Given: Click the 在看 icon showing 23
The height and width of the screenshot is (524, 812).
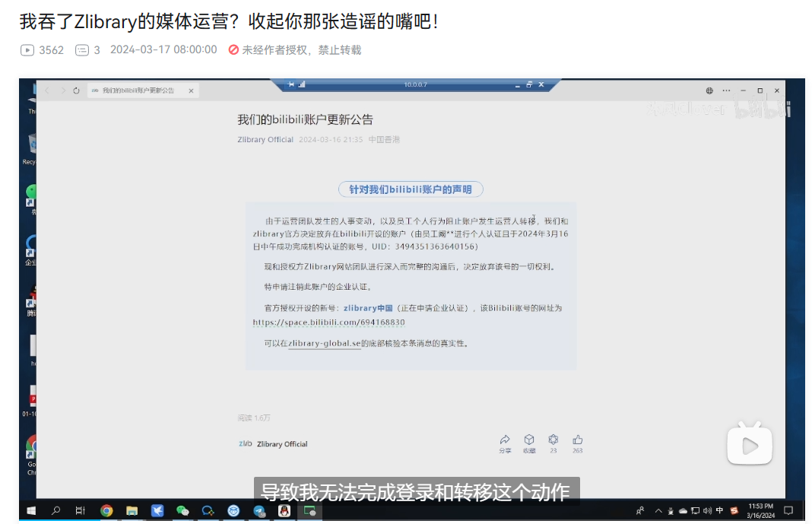Looking at the screenshot, I should (x=553, y=443).
